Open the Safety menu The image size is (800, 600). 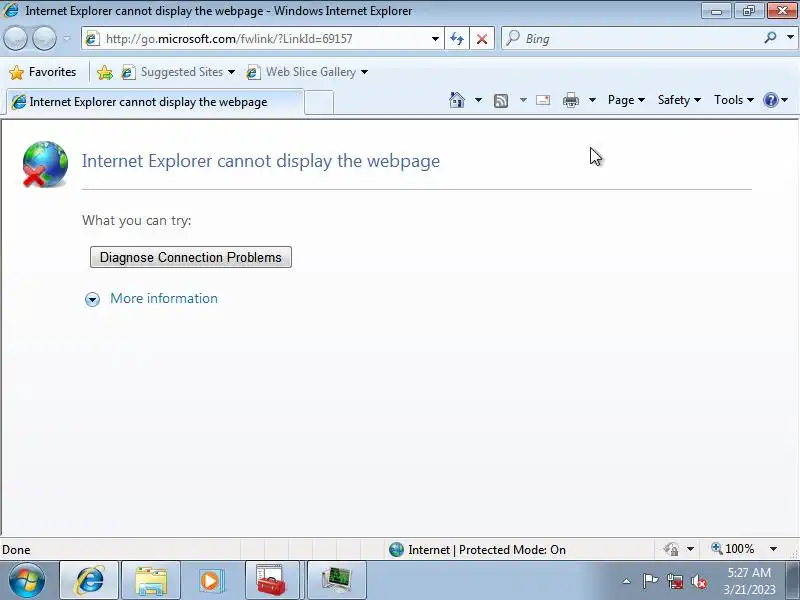tap(679, 100)
